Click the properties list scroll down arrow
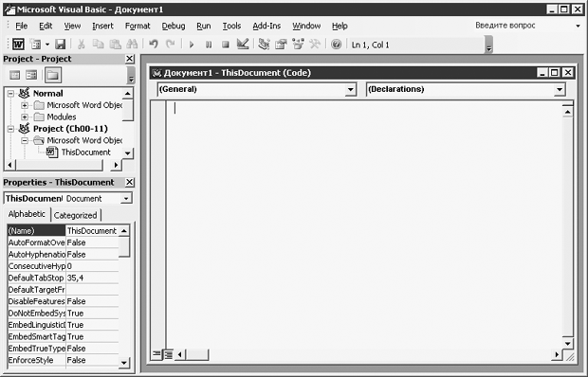Image resolution: width=588 pixels, height=377 pixels. click(x=124, y=362)
